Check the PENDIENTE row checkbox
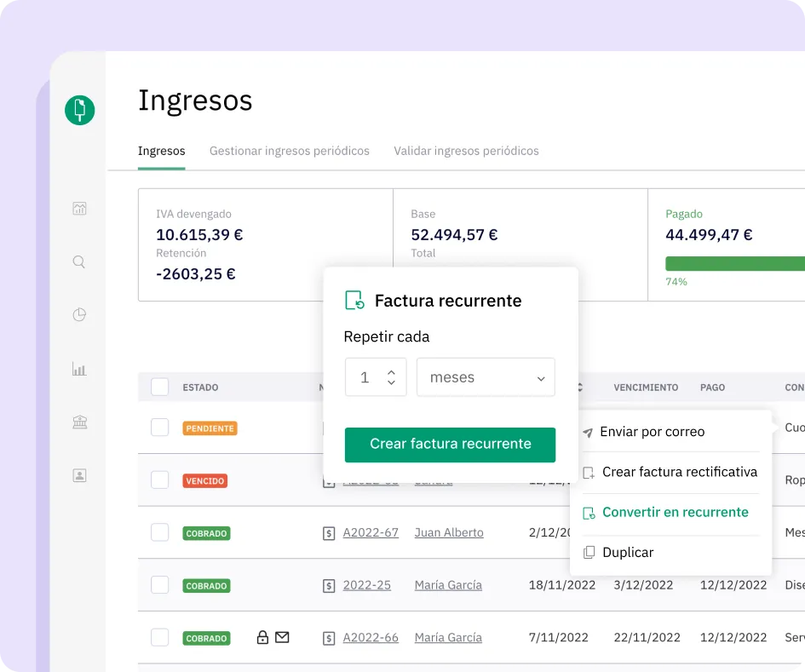This screenshot has width=805, height=672. (x=159, y=428)
